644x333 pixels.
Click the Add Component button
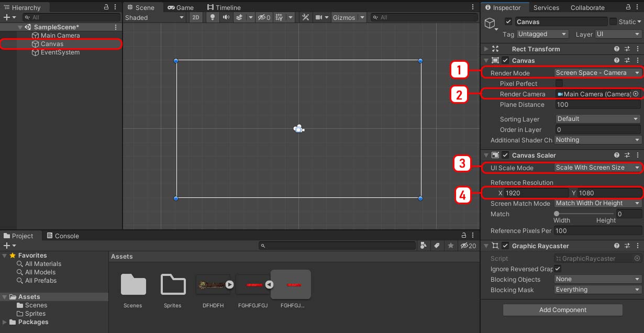click(x=562, y=310)
